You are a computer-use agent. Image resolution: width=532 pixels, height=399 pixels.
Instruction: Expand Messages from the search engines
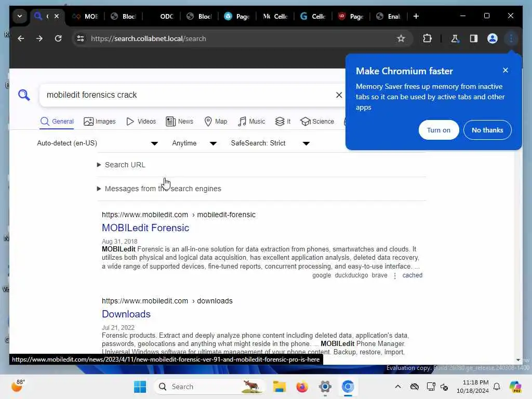pyautogui.click(x=159, y=189)
